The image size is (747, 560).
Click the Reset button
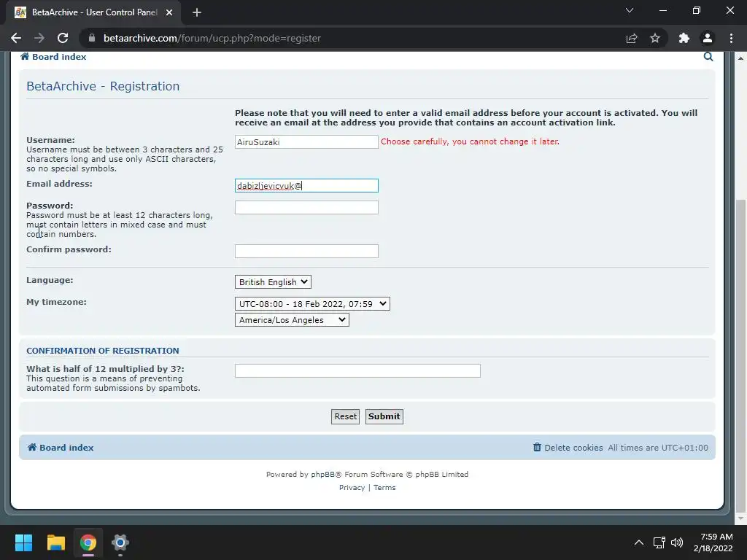[345, 416]
